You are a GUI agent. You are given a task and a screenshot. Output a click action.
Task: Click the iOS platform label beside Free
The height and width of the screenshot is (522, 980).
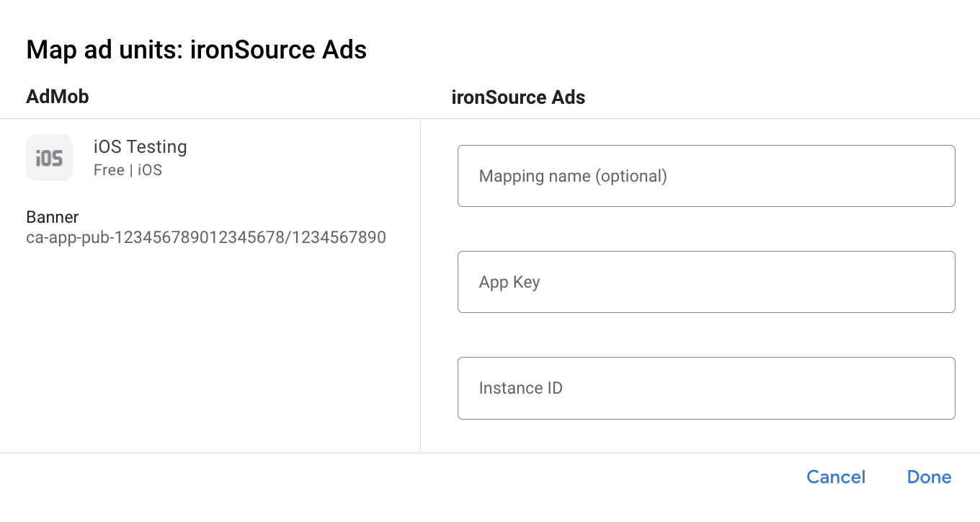coord(150,170)
